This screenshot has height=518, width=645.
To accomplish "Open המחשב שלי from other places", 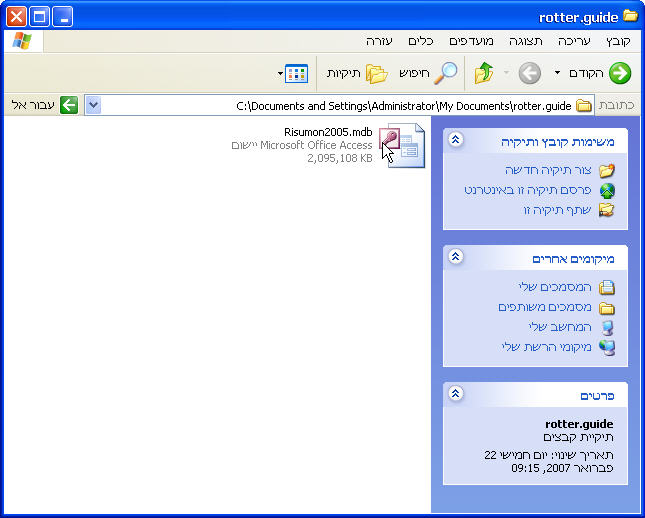I will pyautogui.click(x=560, y=327).
